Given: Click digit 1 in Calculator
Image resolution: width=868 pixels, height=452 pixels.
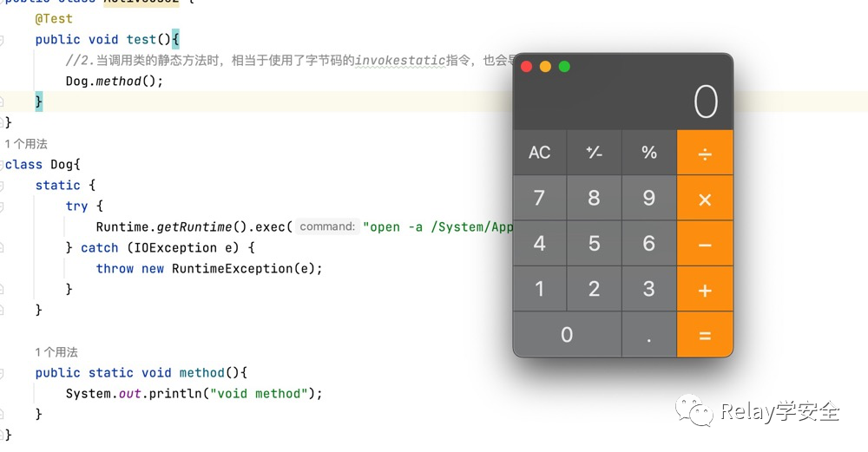Looking at the screenshot, I should click(x=540, y=289).
